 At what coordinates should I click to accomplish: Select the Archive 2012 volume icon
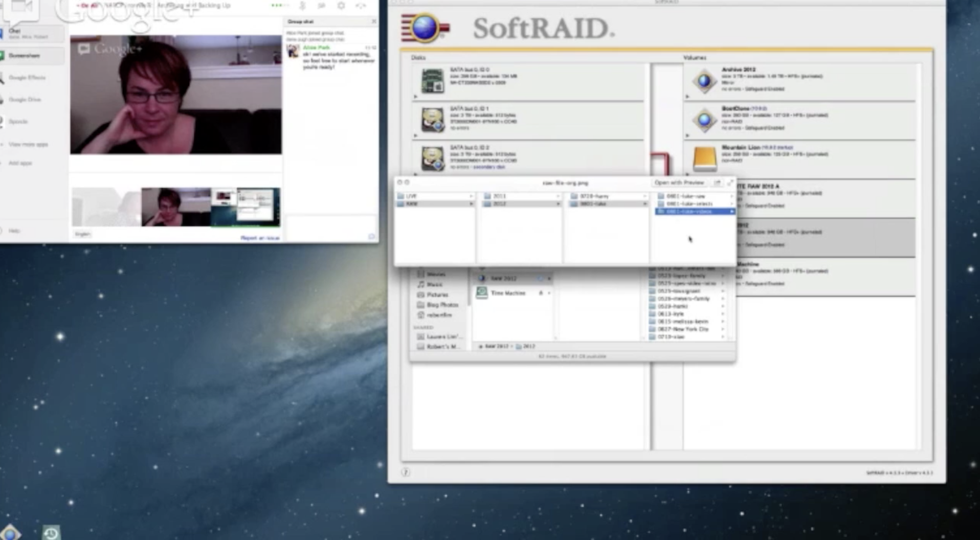[704, 81]
